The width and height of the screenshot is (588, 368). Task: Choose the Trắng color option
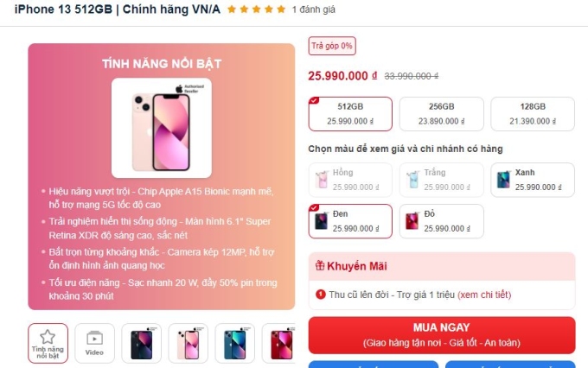(x=441, y=180)
